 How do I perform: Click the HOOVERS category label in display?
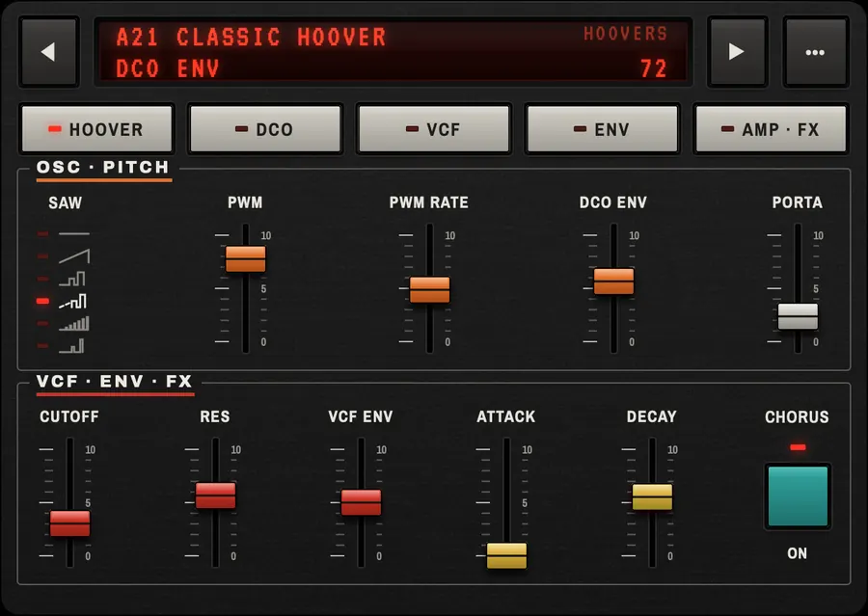click(626, 34)
